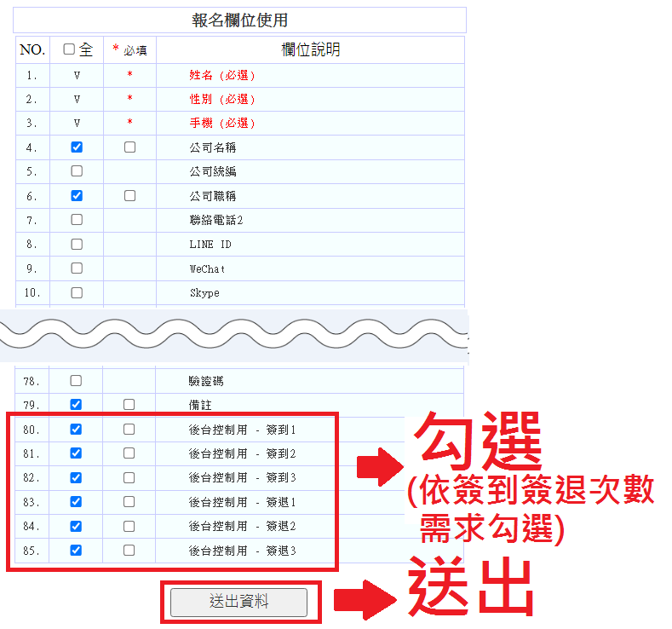
Task: Enable the WeChat field checkbox
Action: pos(77,268)
